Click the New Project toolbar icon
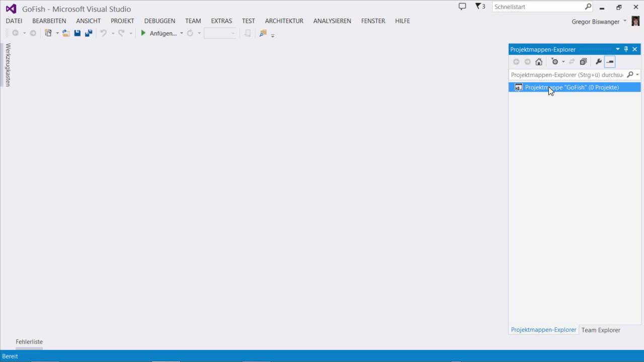 [x=48, y=33]
